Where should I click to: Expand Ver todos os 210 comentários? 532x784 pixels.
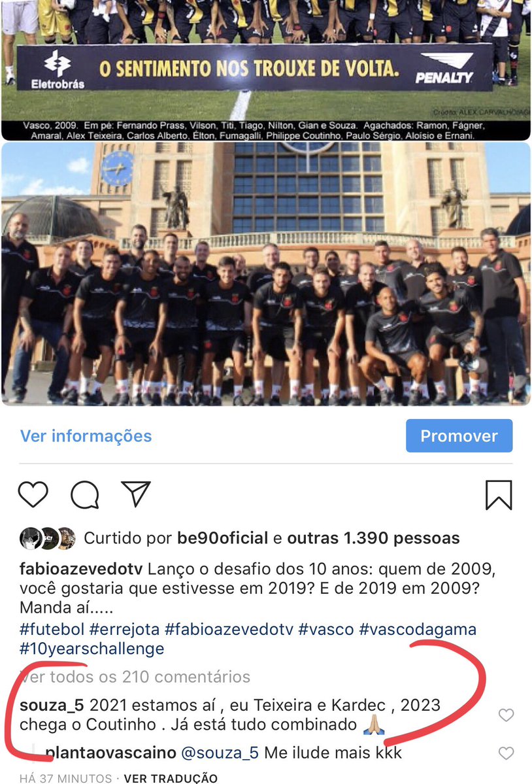click(135, 677)
